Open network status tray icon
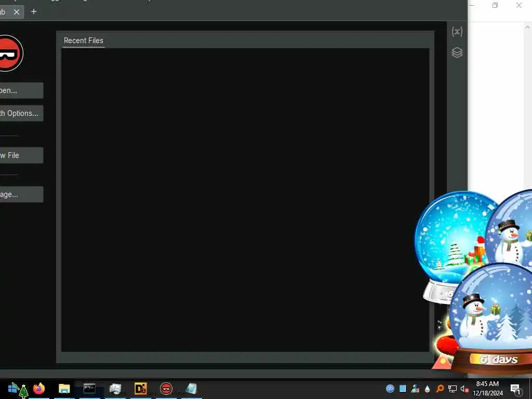 [x=453, y=389]
